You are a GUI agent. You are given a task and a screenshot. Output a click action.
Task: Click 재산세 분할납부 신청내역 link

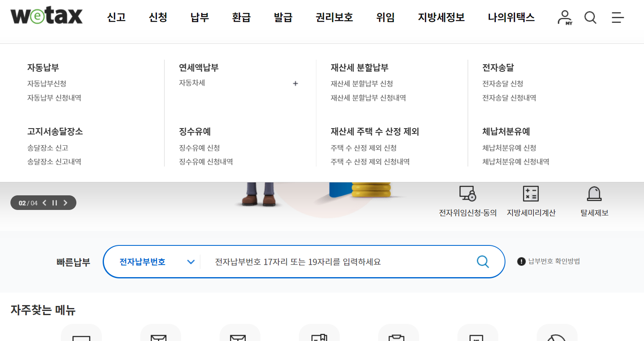coord(368,98)
